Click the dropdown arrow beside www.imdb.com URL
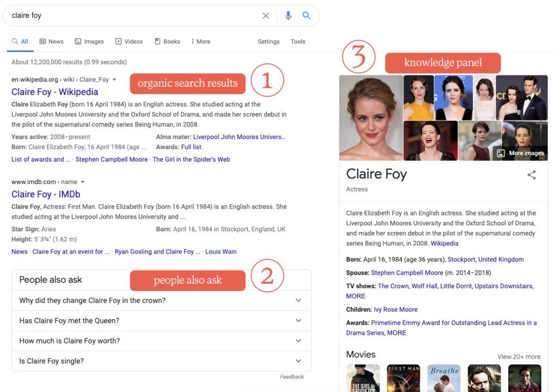556x392 pixels. coord(83,182)
